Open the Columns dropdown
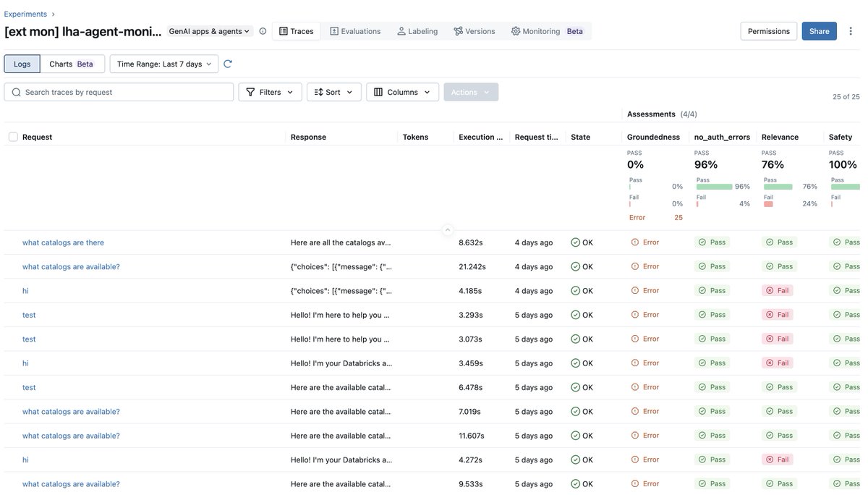868x495 pixels. [x=402, y=92]
